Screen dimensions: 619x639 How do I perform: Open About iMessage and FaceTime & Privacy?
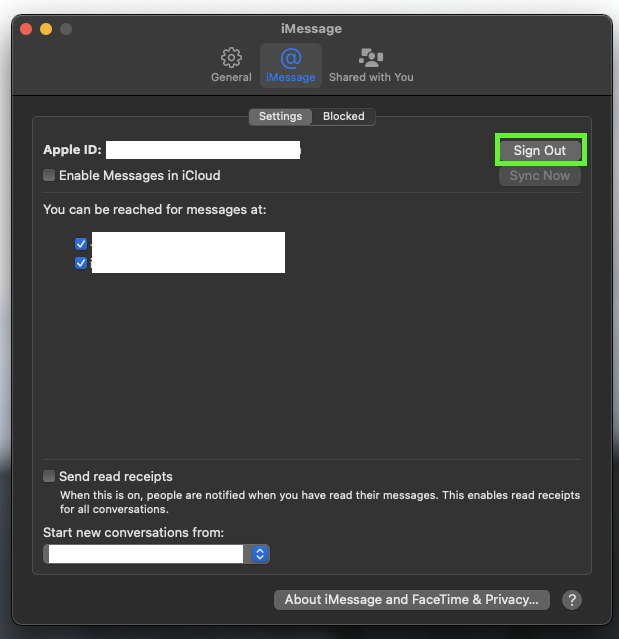click(x=412, y=600)
